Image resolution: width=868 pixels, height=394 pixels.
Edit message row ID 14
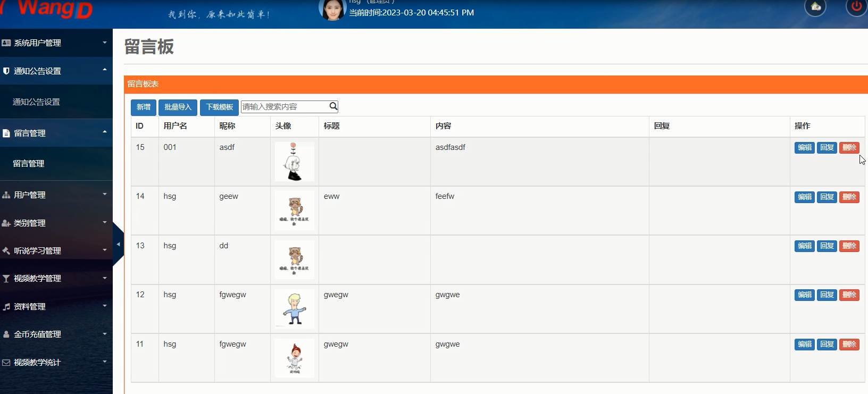click(805, 197)
